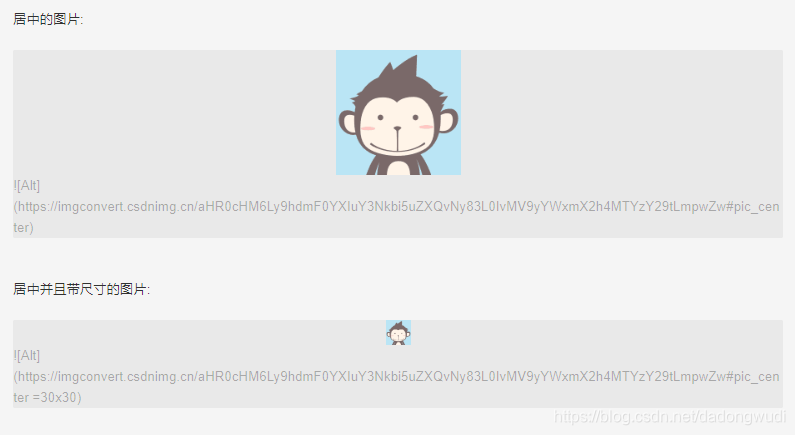Click the large monkey's nose
This screenshot has height=435, width=795.
(398, 129)
